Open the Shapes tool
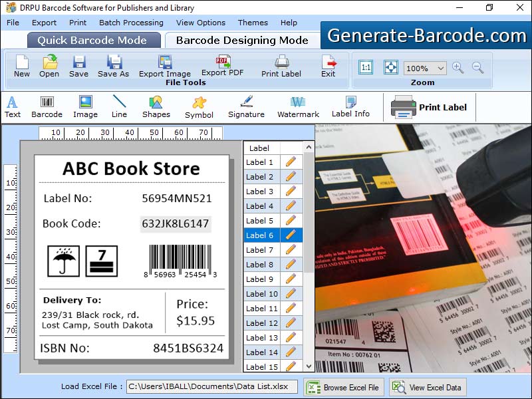This screenshot has height=399, width=532. [x=156, y=106]
